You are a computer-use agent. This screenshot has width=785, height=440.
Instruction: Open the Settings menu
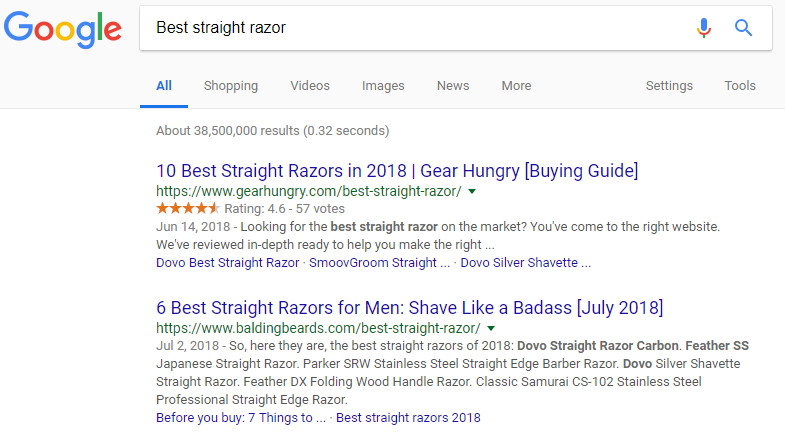point(669,86)
